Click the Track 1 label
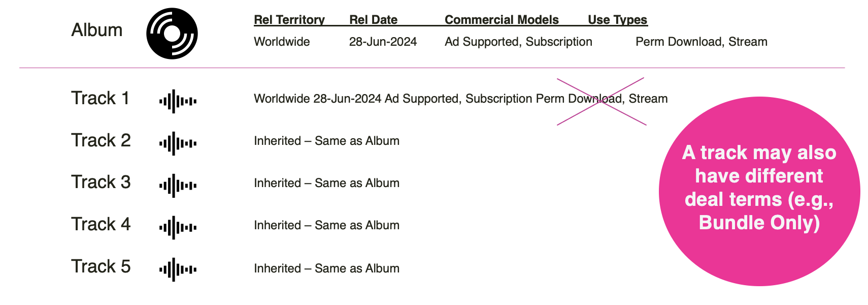 (x=100, y=98)
